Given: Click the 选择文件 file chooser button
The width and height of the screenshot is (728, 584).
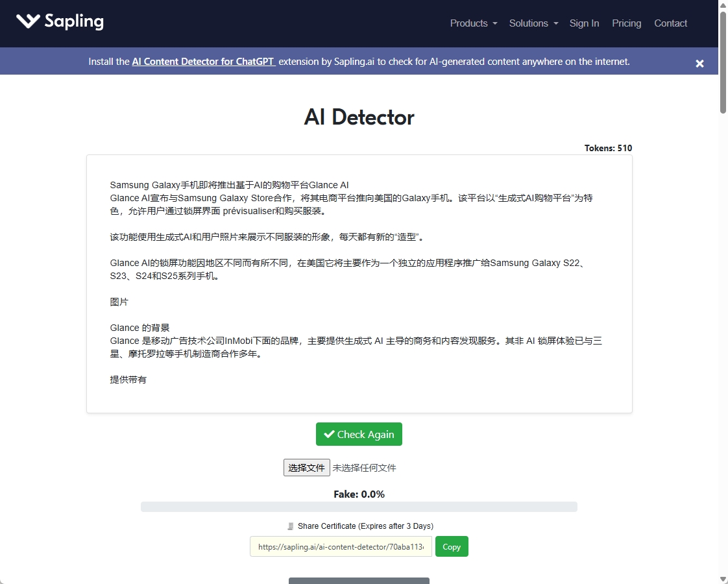Looking at the screenshot, I should (306, 467).
